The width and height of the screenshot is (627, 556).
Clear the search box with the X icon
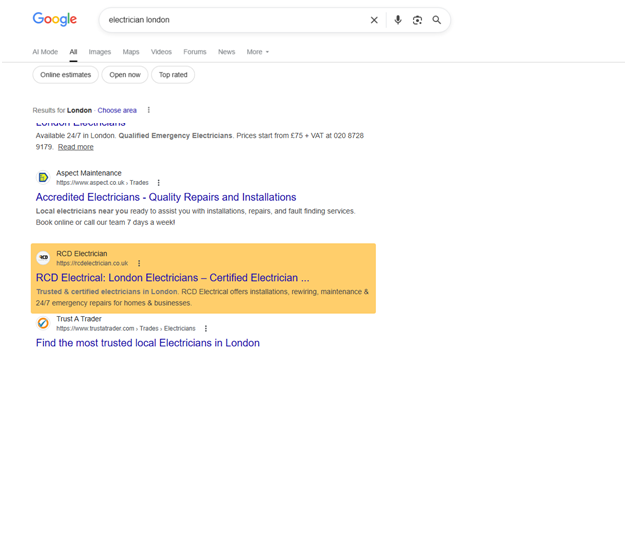point(374,20)
